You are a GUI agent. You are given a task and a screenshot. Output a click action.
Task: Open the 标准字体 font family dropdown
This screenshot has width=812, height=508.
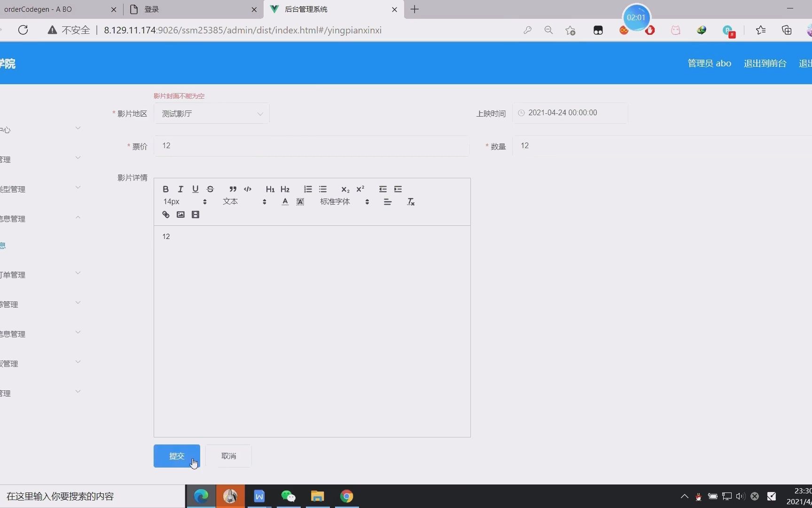[x=344, y=202]
